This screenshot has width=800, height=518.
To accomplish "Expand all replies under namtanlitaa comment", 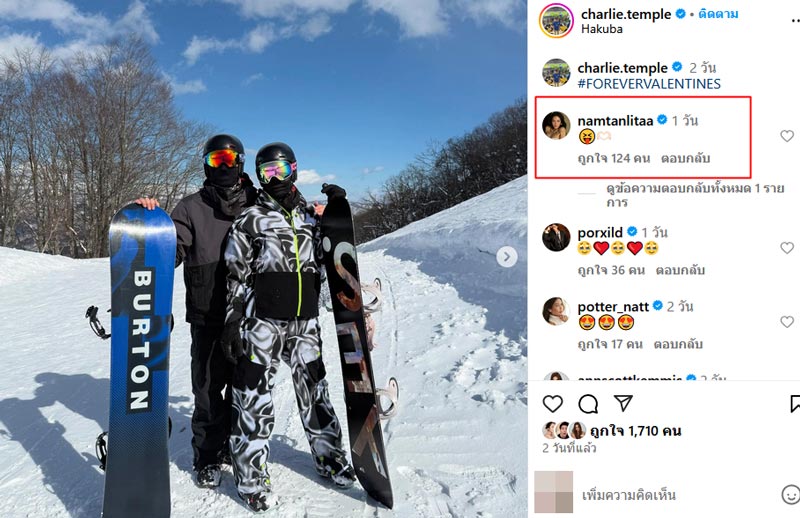I will point(694,195).
